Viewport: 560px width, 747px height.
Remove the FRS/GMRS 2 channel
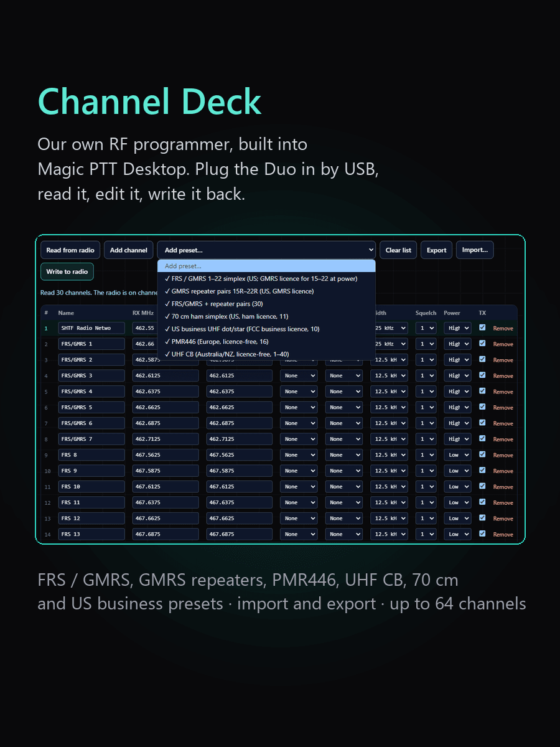[503, 360]
